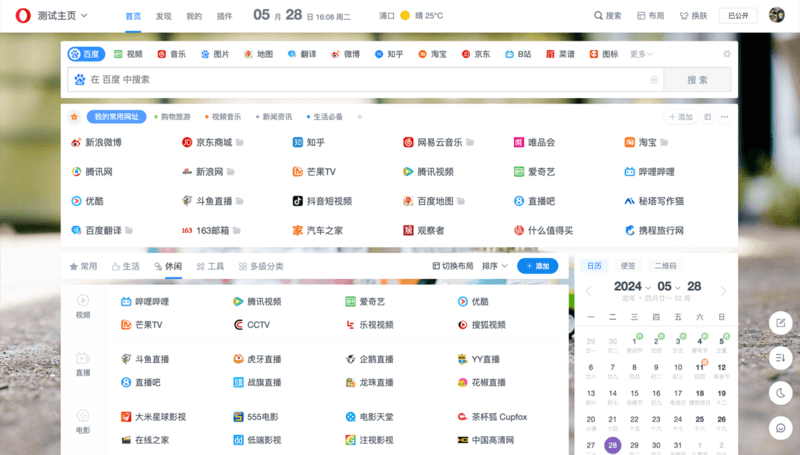This screenshot has width=800, height=455.
Task: Click the Opera logo icon
Action: coord(23,16)
